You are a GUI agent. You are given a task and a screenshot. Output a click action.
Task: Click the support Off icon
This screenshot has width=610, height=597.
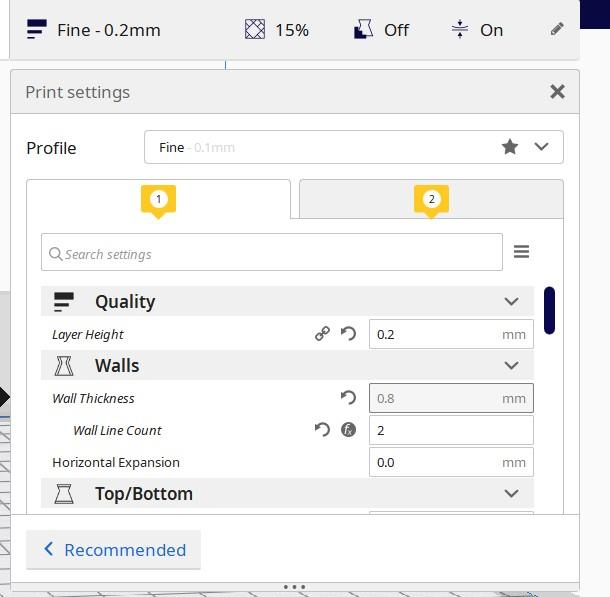(363, 30)
